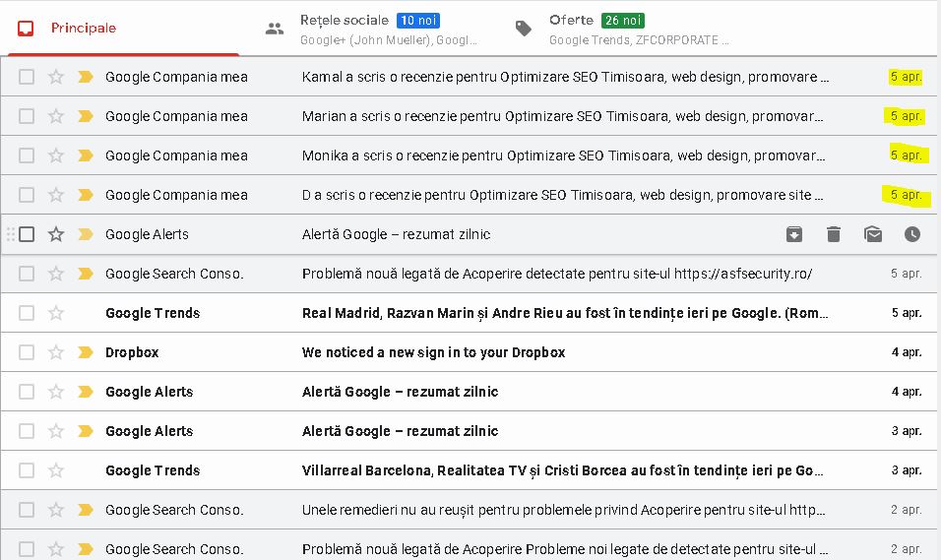Toggle importance marker on Dropbox email
The height and width of the screenshot is (560, 941).
[86, 352]
